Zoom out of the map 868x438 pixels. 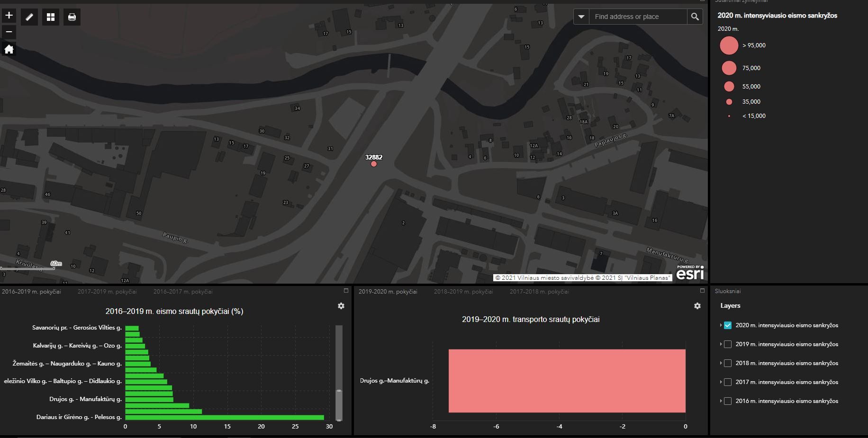[x=9, y=32]
